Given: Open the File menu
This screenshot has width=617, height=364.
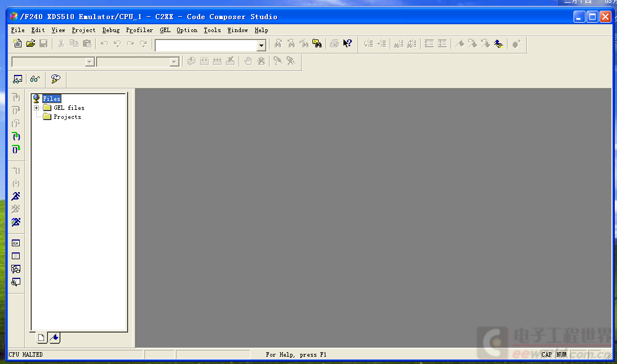Looking at the screenshot, I should pos(17,30).
